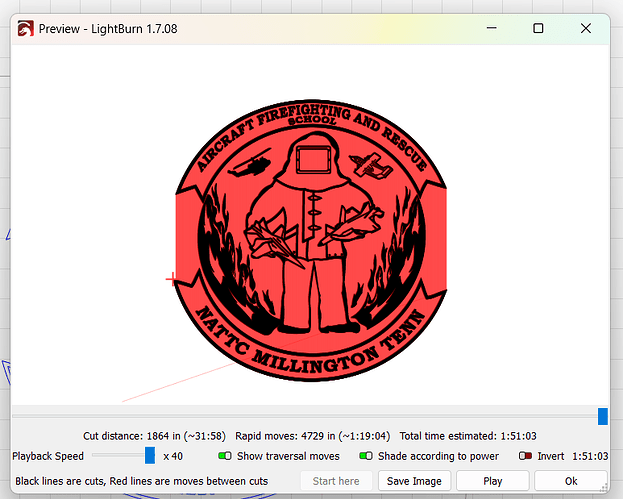Confirm with the Ok button
The image size is (623, 499).
[x=571, y=481]
